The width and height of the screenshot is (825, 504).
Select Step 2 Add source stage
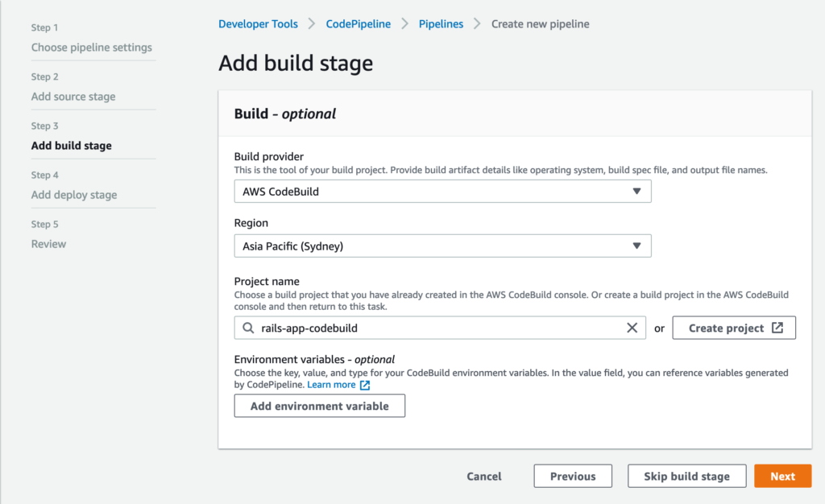click(x=73, y=97)
